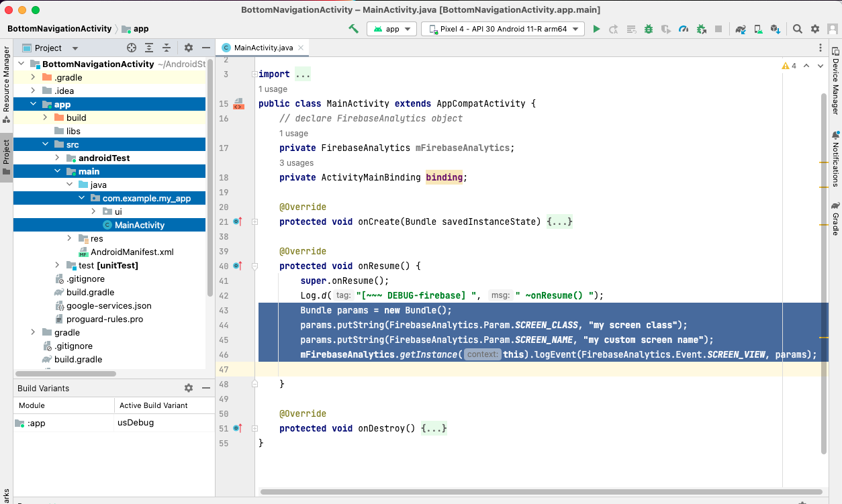This screenshot has height=504, width=842.
Task: Close the MainActivity.java tab
Action: (301, 48)
